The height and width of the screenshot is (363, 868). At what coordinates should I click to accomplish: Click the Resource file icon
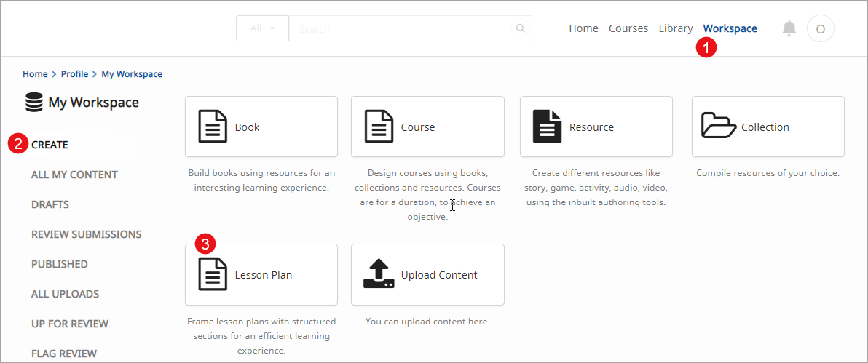pyautogui.click(x=547, y=127)
